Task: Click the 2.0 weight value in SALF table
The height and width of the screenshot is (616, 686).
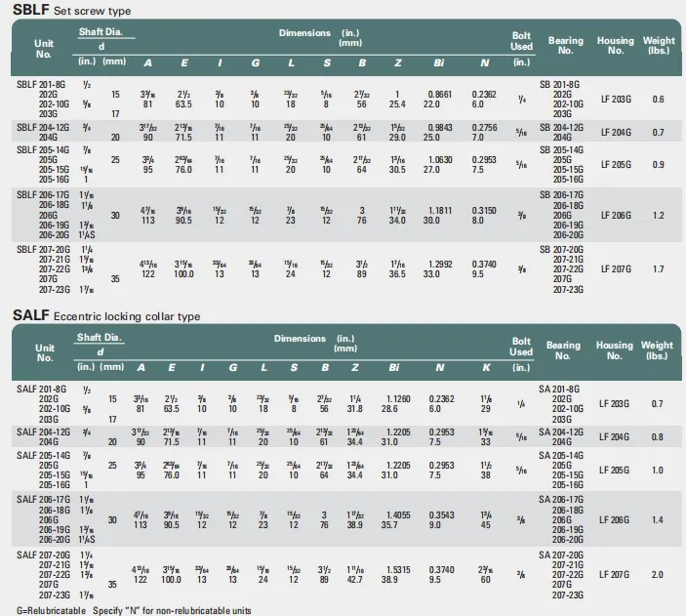Action: pos(657,575)
